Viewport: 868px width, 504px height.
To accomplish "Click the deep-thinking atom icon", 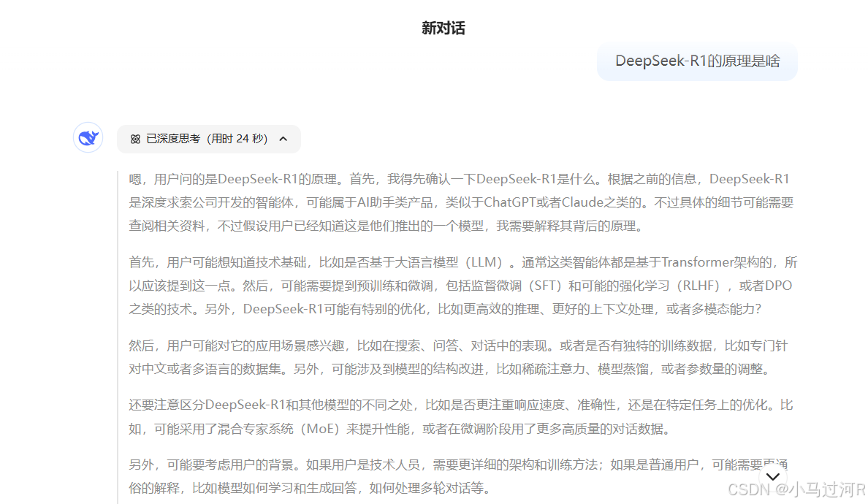I will pos(135,139).
